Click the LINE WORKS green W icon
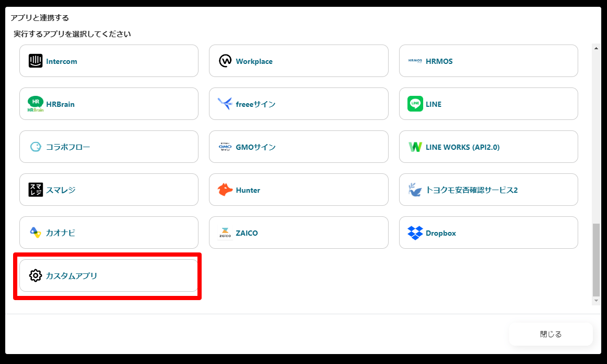Viewport: 607px width, 364px height. click(x=415, y=147)
